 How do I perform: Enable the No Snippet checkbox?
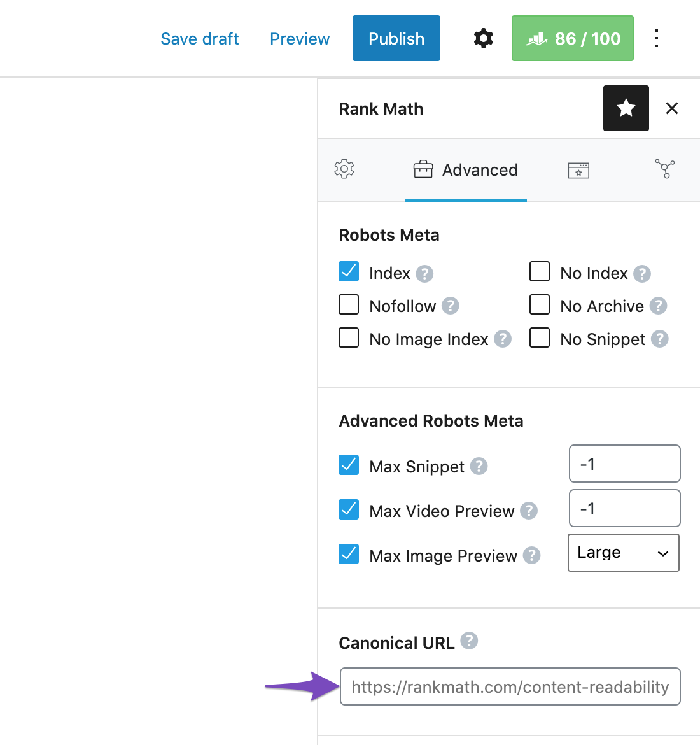[540, 338]
